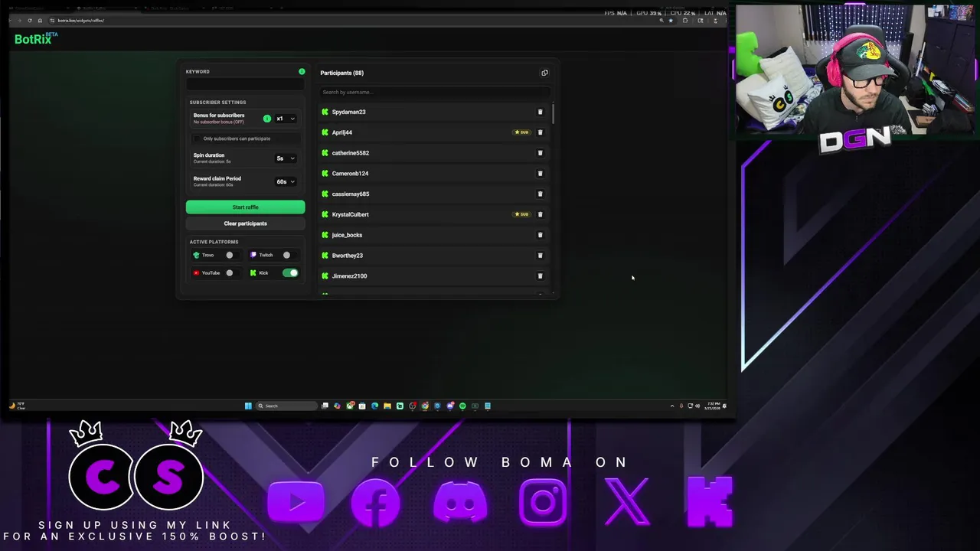
Task: Select participant name Aprilj44
Action: [x=342, y=132]
